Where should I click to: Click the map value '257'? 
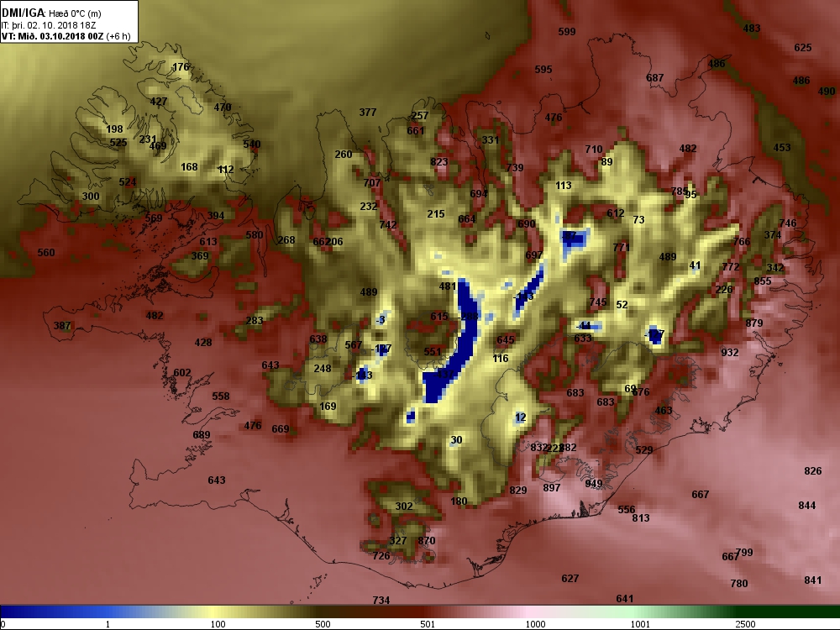[x=419, y=116]
